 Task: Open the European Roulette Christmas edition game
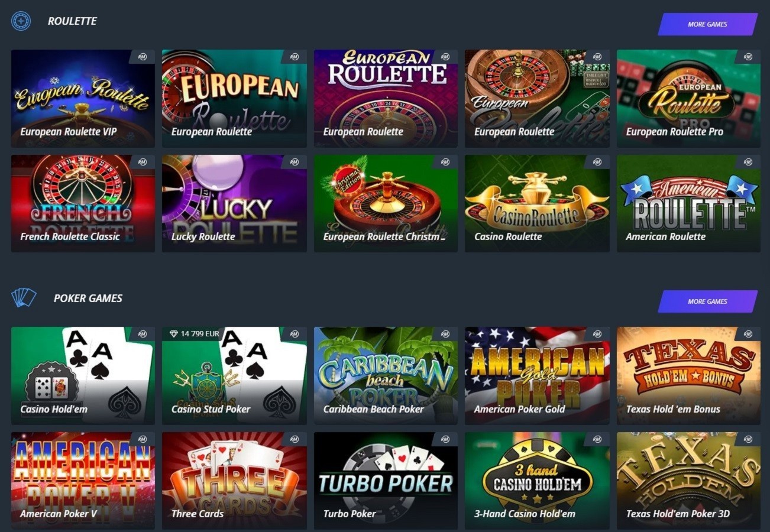386,203
